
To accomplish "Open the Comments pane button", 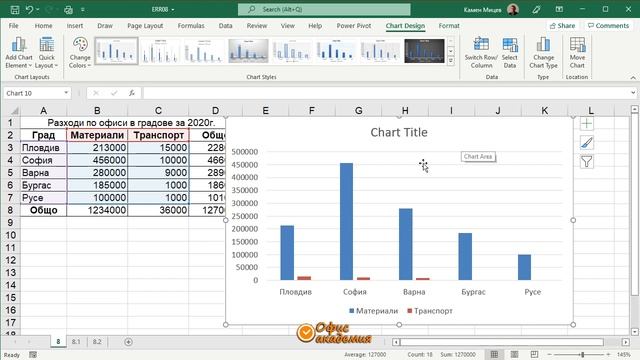I will 608,26.
